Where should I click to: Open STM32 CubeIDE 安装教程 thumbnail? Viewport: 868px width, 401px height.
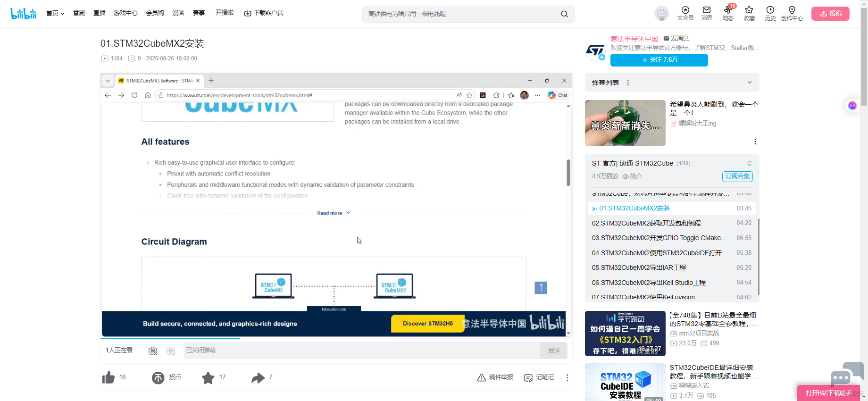[625, 382]
